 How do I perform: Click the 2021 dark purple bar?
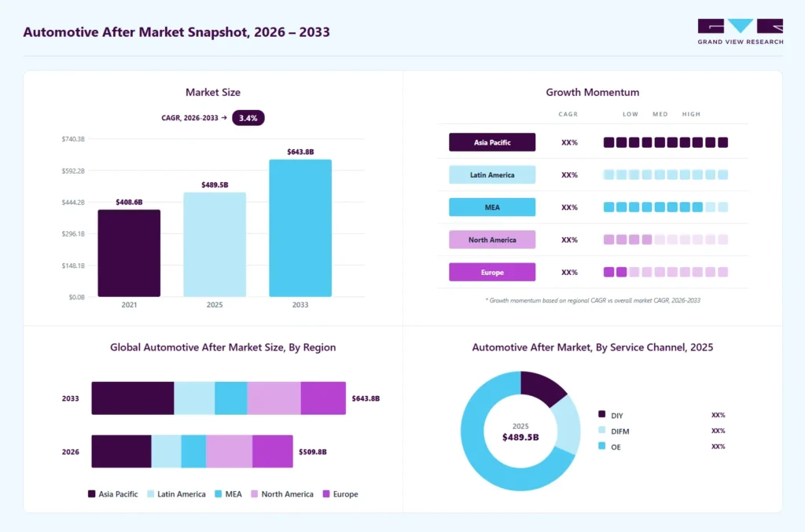[129, 254]
